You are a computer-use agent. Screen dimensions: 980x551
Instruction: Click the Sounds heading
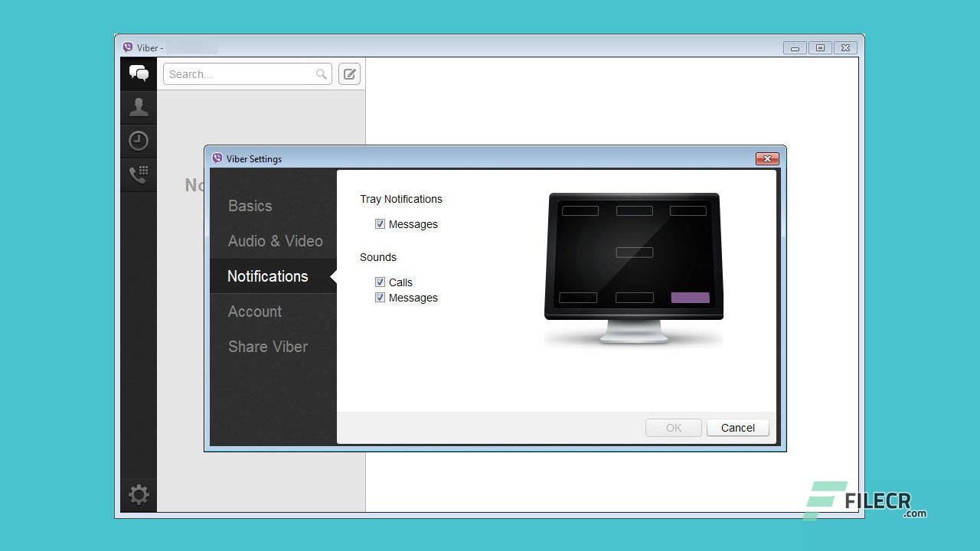pos(378,257)
